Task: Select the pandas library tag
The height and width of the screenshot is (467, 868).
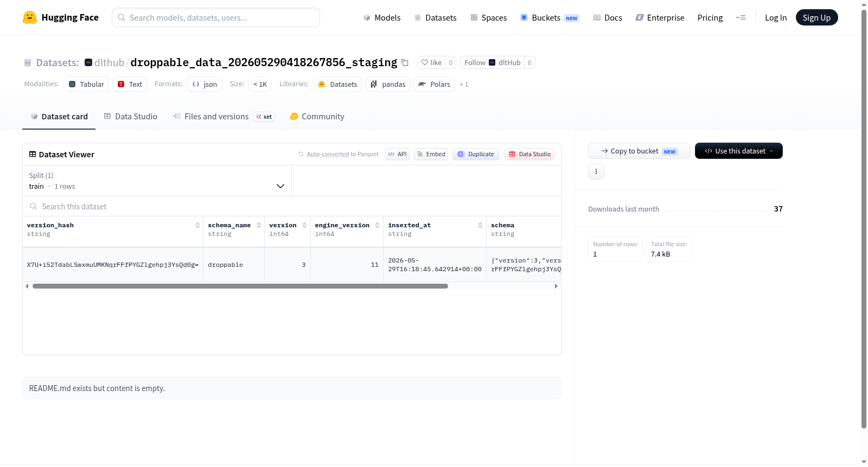Action: click(x=388, y=84)
